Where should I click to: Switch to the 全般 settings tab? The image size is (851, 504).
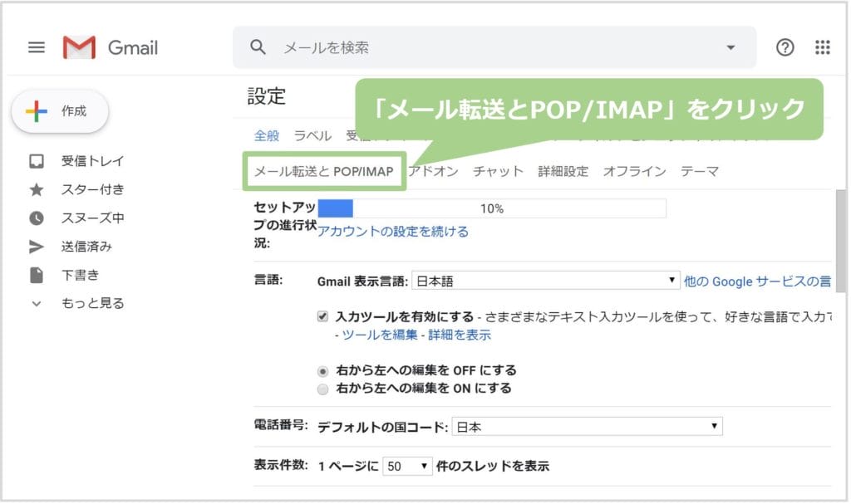click(267, 135)
